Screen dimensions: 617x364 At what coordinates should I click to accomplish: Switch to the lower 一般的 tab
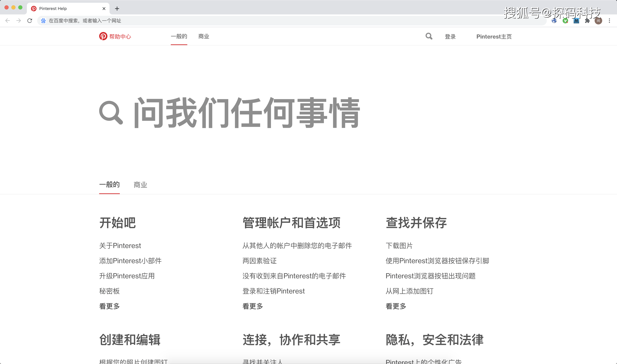[x=109, y=184]
